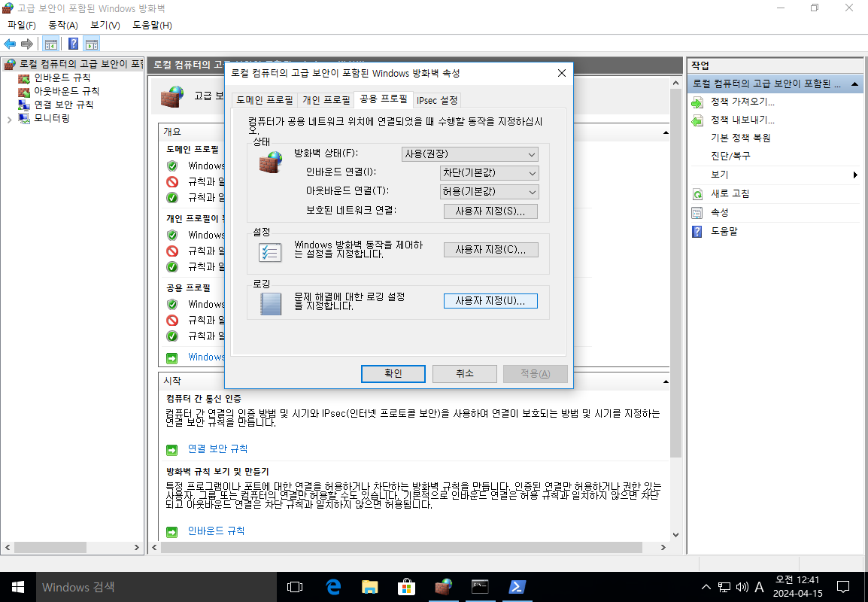The image size is (868, 602).
Task: Click the firewall app taskbar icon
Action: (443, 587)
